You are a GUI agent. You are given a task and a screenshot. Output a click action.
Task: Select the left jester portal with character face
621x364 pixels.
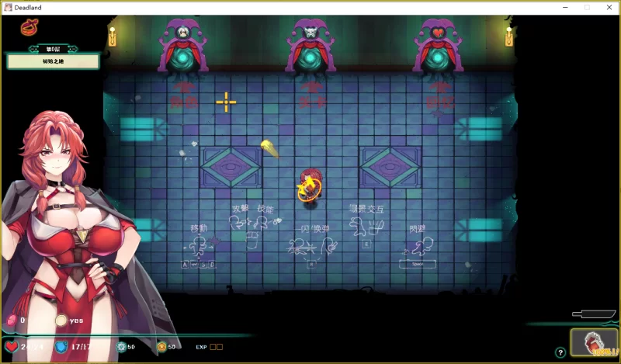[183, 46]
